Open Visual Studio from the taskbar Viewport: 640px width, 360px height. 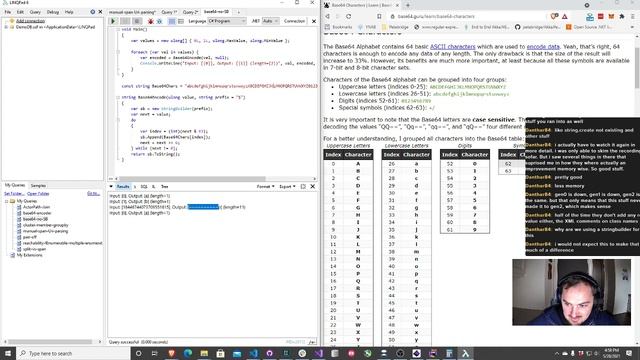point(318,353)
